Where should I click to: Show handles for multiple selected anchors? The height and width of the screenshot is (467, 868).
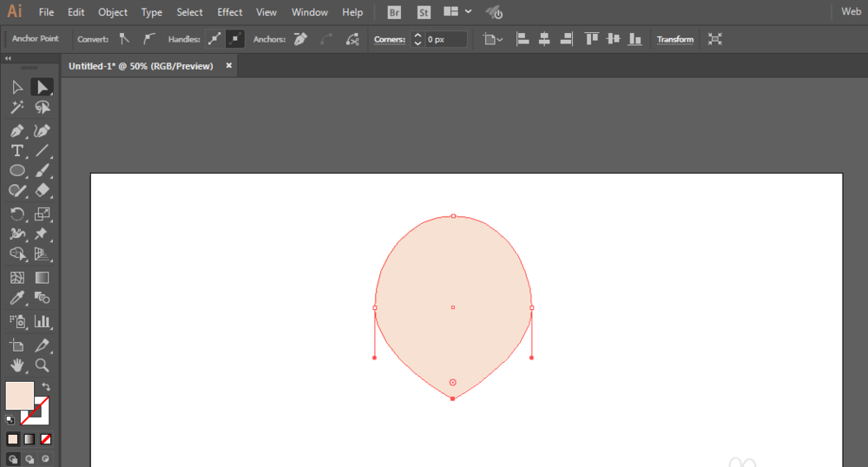tap(214, 39)
